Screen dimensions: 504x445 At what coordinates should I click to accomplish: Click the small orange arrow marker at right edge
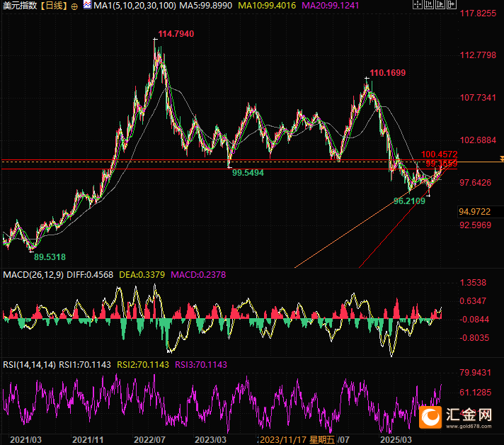coord(502,158)
